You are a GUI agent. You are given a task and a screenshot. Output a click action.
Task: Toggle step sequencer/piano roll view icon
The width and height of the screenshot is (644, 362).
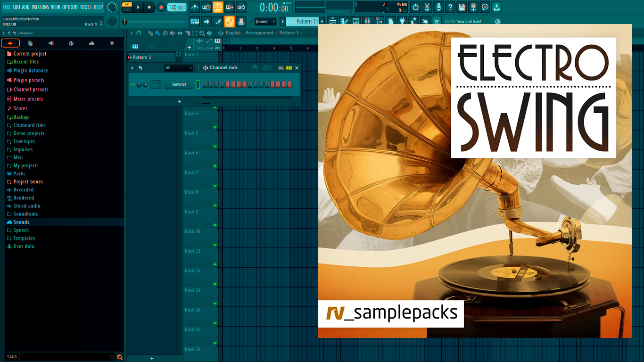coord(289,68)
